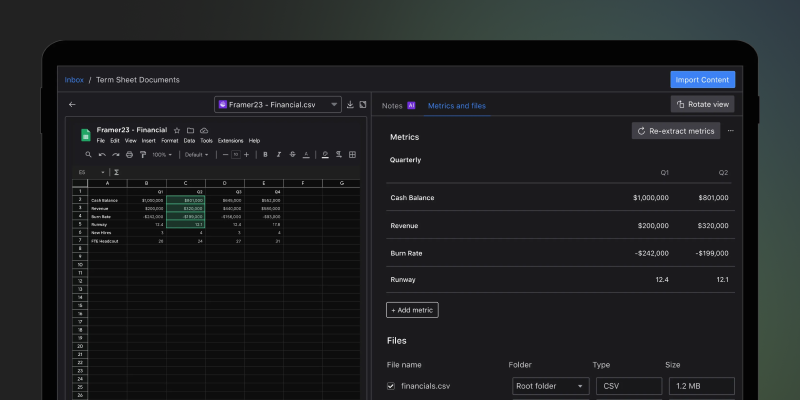Star the Framer23 - Financial spreadsheet
Viewport: 800px width, 400px height.
pyautogui.click(x=177, y=131)
